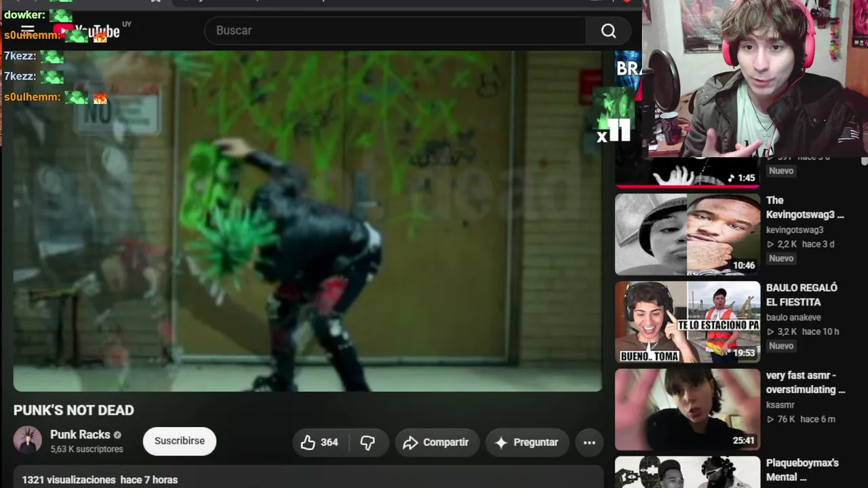Click the x11 combo emote overlay
The image size is (868, 488).
click(x=614, y=115)
